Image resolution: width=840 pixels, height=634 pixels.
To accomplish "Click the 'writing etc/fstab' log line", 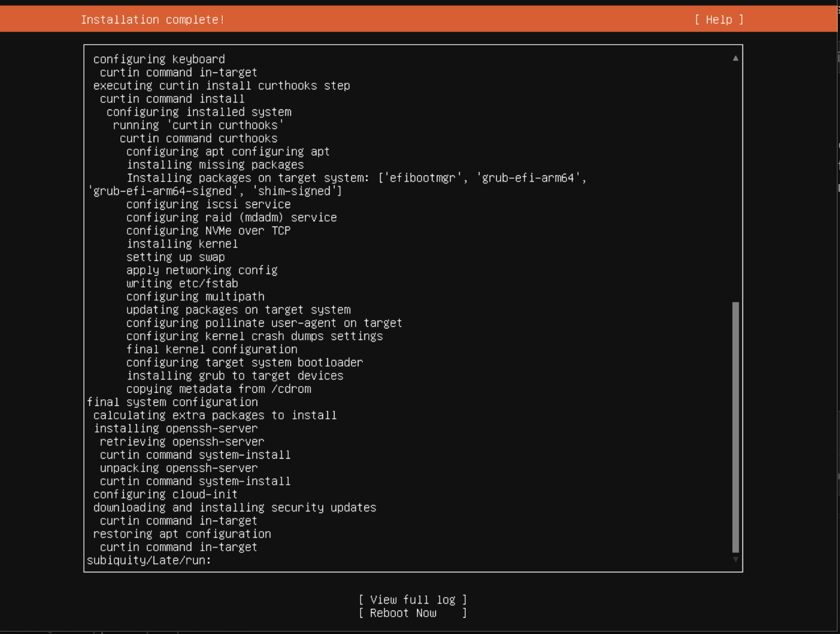I will (182, 283).
